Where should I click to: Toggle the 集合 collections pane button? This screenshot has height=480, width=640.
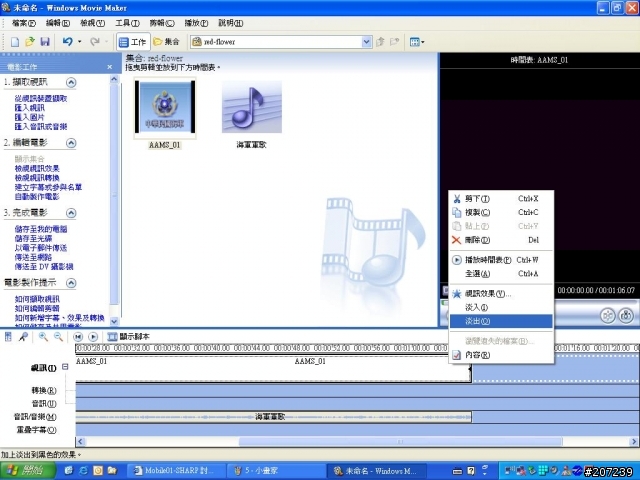click(x=166, y=42)
